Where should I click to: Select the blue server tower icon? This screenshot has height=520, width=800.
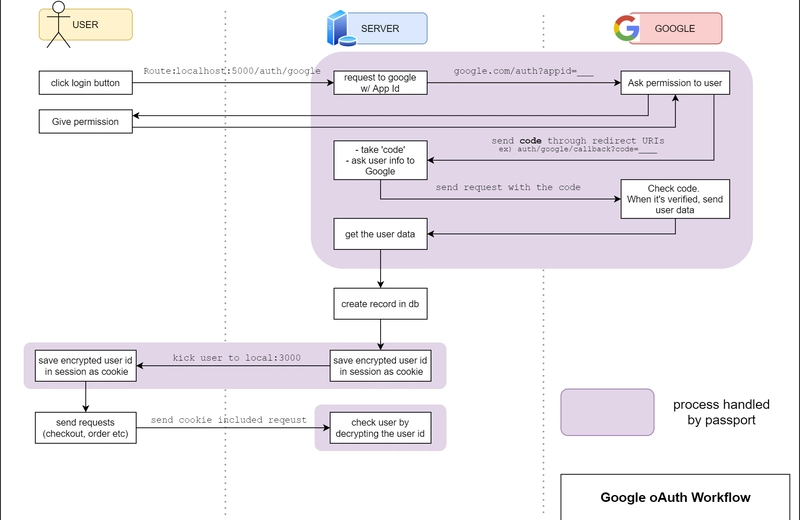(x=341, y=29)
